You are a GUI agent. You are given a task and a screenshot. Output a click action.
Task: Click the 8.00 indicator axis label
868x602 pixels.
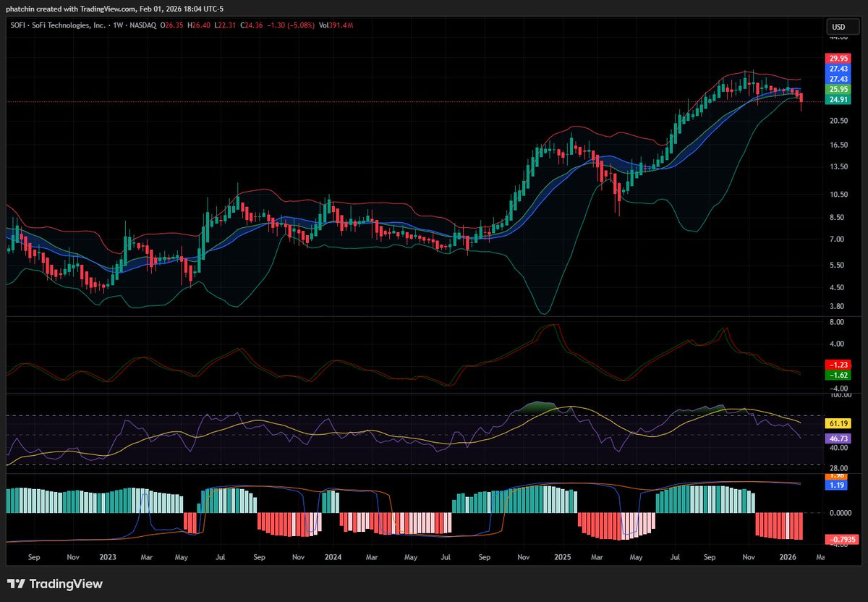click(838, 321)
